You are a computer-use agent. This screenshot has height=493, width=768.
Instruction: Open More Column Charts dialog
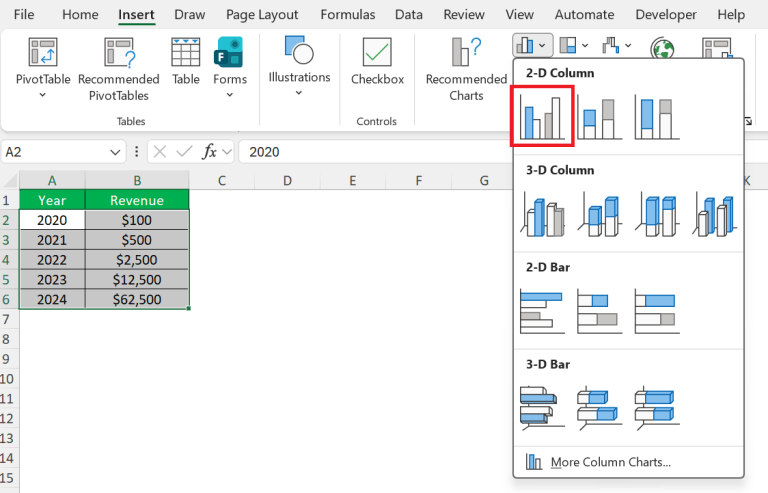[628, 462]
